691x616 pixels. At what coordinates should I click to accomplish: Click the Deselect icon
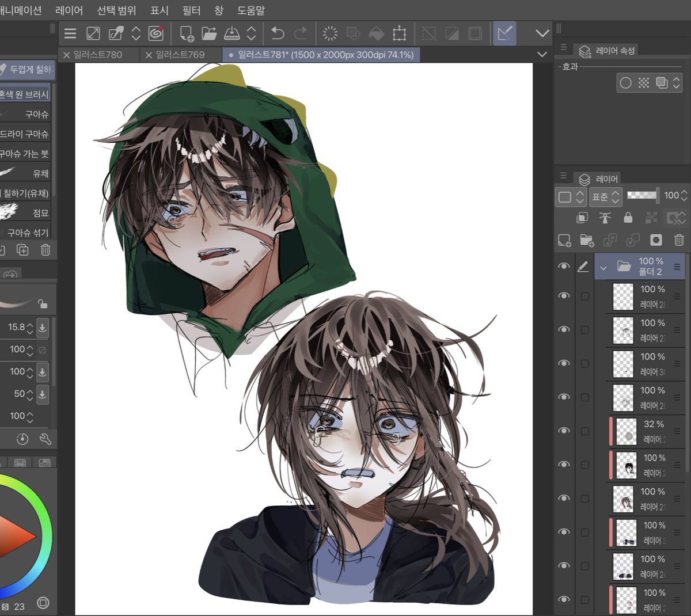(x=429, y=34)
